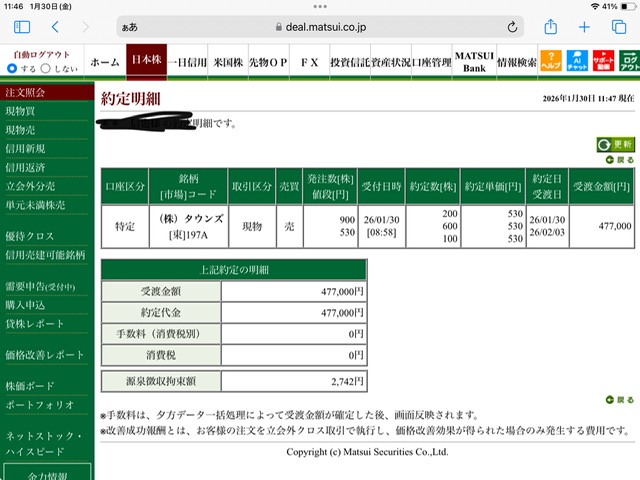Click the upper 戻る link above table
Image resolution: width=640 pixels, height=480 pixels.
point(620,160)
